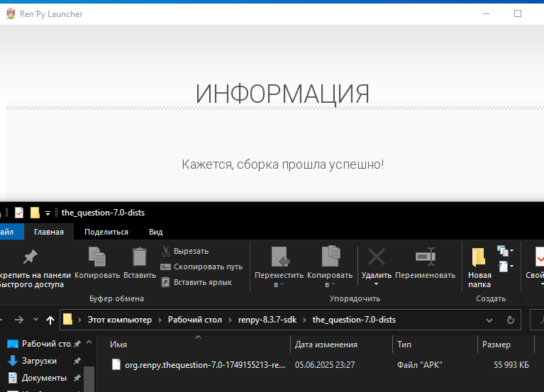Click Вырезать scissors button

pyautogui.click(x=185, y=251)
